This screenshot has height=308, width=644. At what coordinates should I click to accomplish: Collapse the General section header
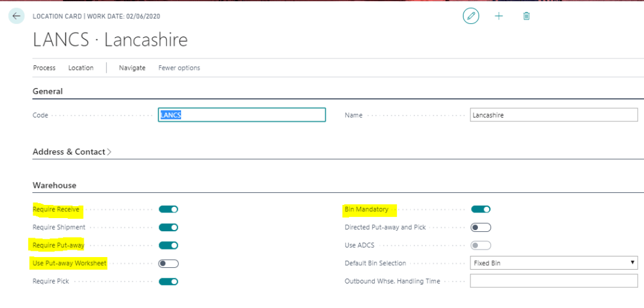(x=48, y=91)
